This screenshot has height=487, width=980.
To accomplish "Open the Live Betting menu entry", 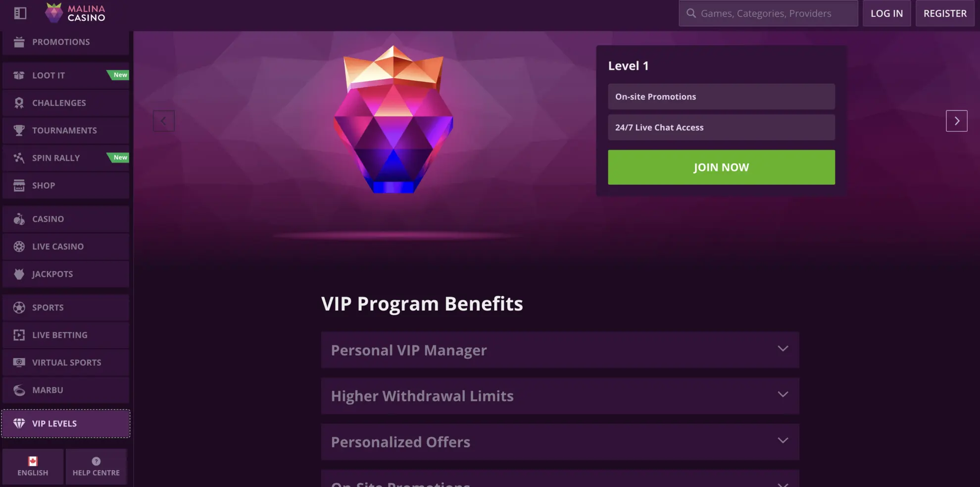I will point(59,335).
